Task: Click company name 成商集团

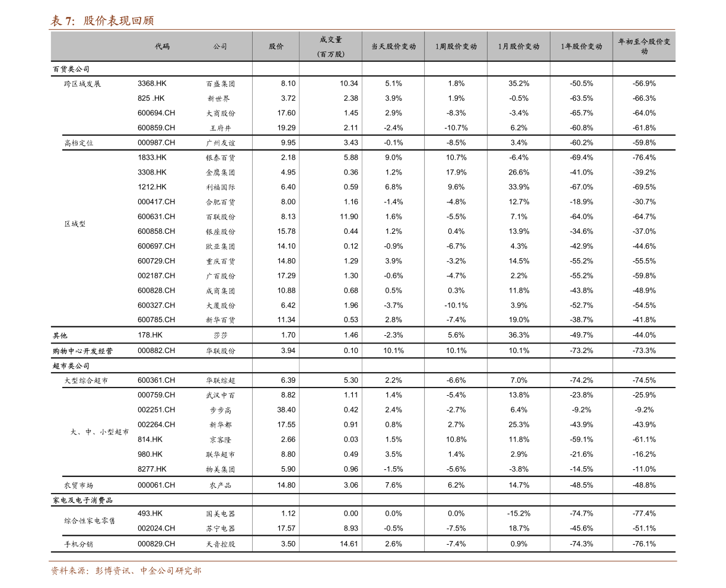Action: pos(220,291)
